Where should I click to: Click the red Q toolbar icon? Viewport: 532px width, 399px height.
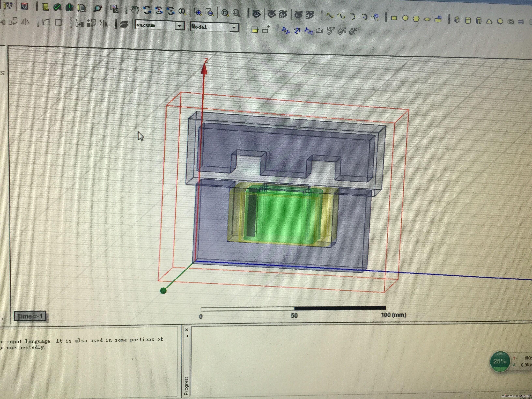[24, 6]
